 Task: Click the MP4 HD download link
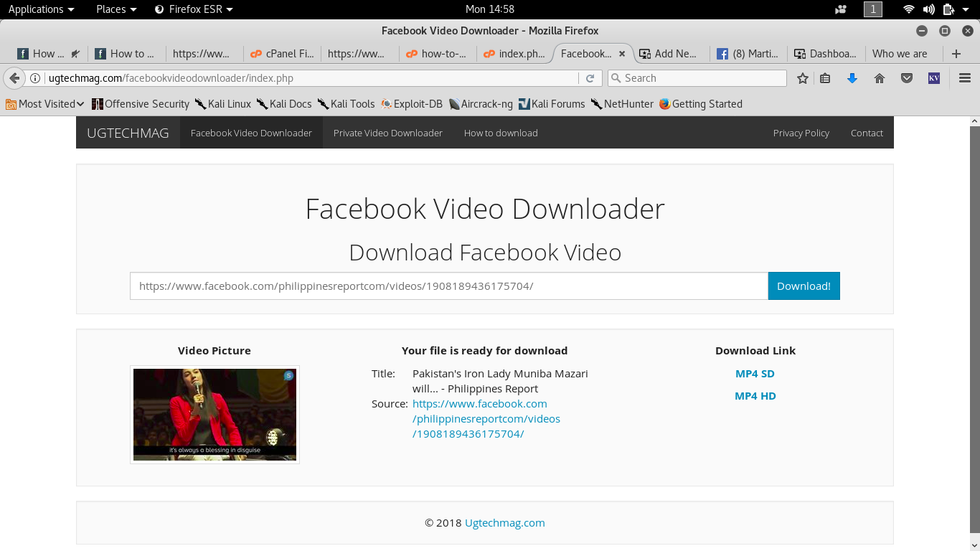click(755, 396)
